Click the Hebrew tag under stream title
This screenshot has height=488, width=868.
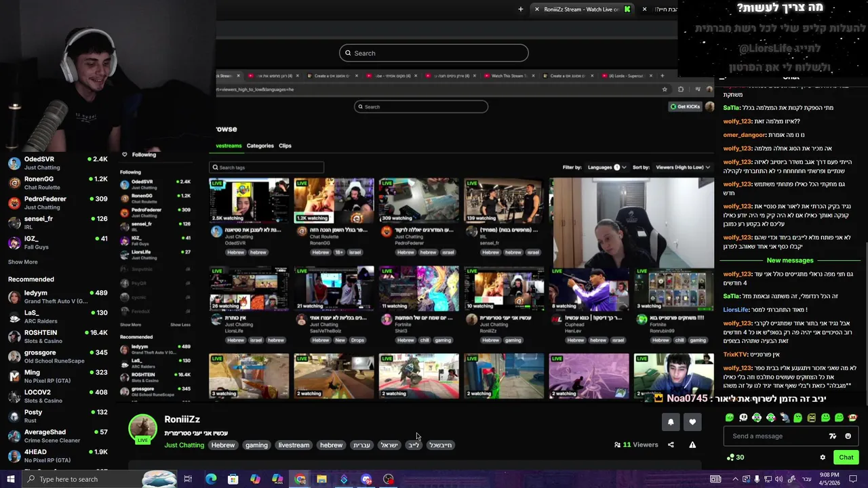222,445
